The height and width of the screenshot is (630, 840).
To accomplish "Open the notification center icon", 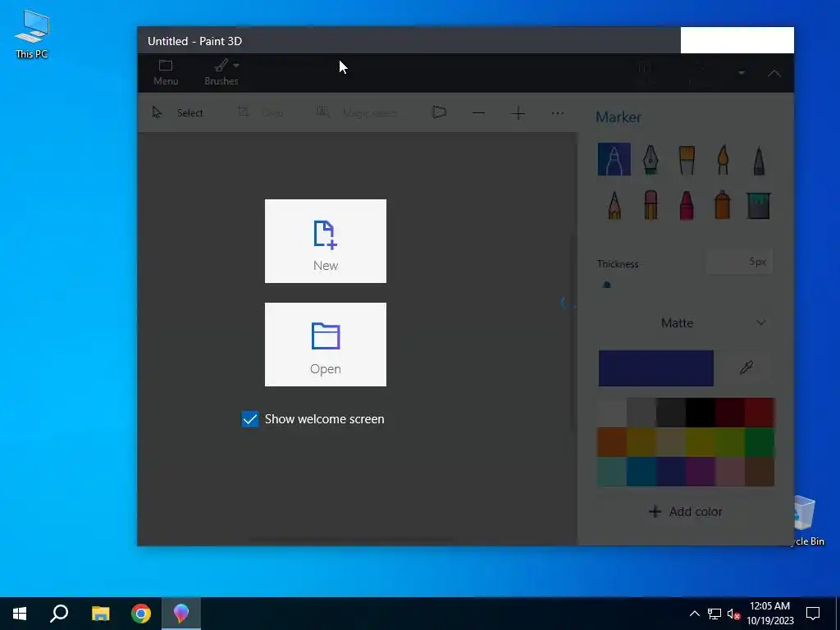I will point(813,614).
